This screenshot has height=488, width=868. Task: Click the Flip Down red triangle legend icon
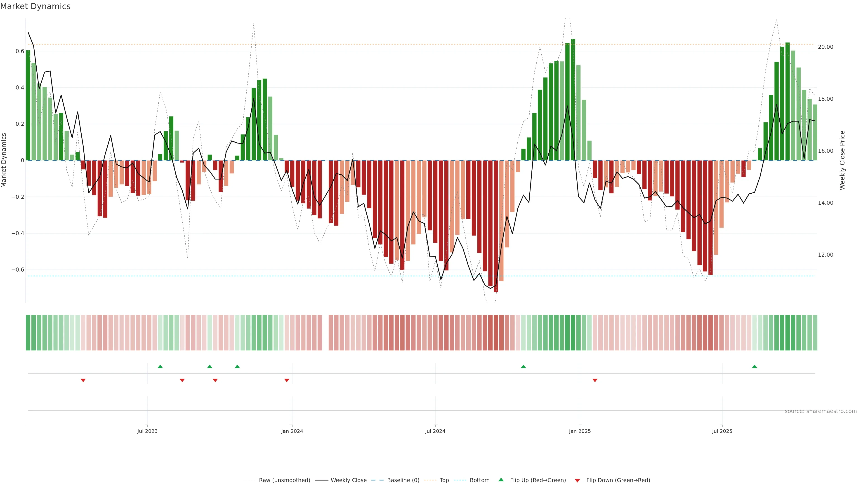click(577, 480)
